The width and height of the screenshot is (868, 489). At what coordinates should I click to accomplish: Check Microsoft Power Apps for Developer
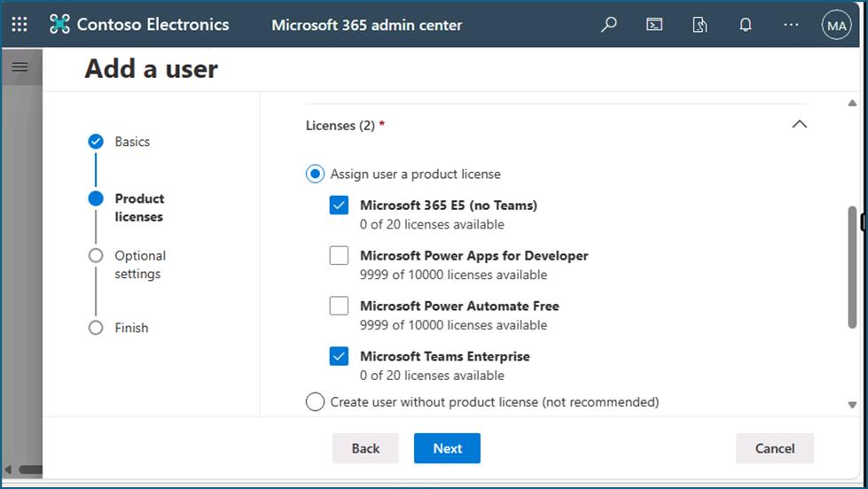tap(339, 256)
